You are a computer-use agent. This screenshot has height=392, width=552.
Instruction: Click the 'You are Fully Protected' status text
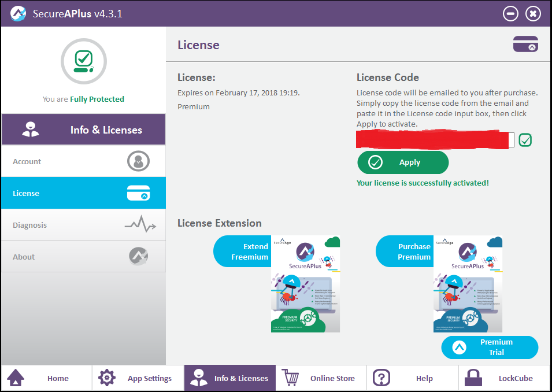coord(83,99)
